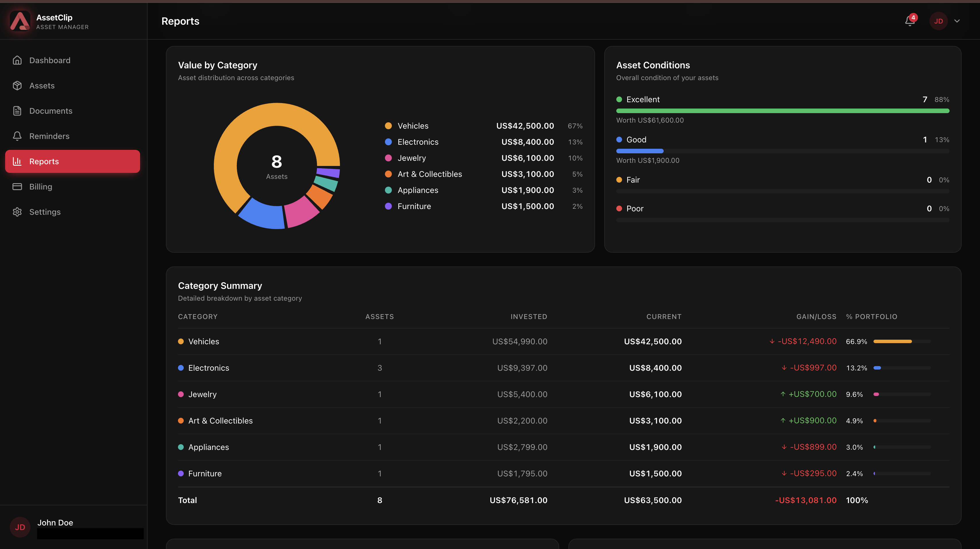Click the Art & Collectibles legend entry
Image resolution: width=980 pixels, height=549 pixels.
[x=483, y=174]
